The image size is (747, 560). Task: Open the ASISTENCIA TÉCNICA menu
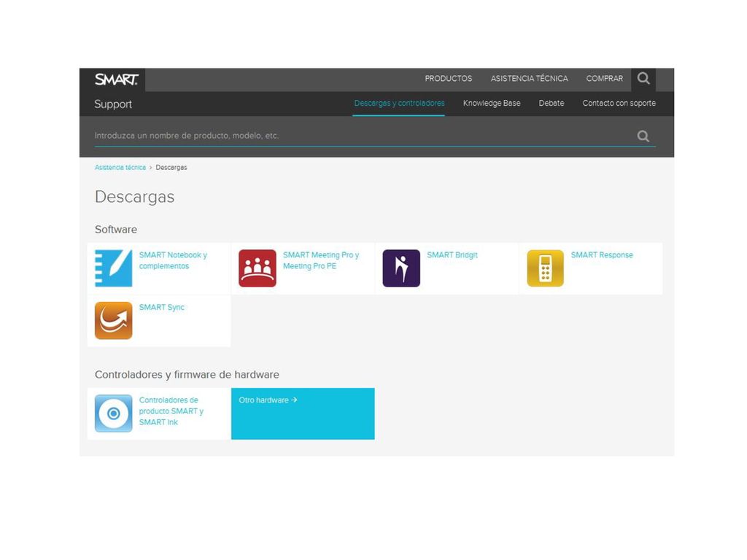pos(530,79)
